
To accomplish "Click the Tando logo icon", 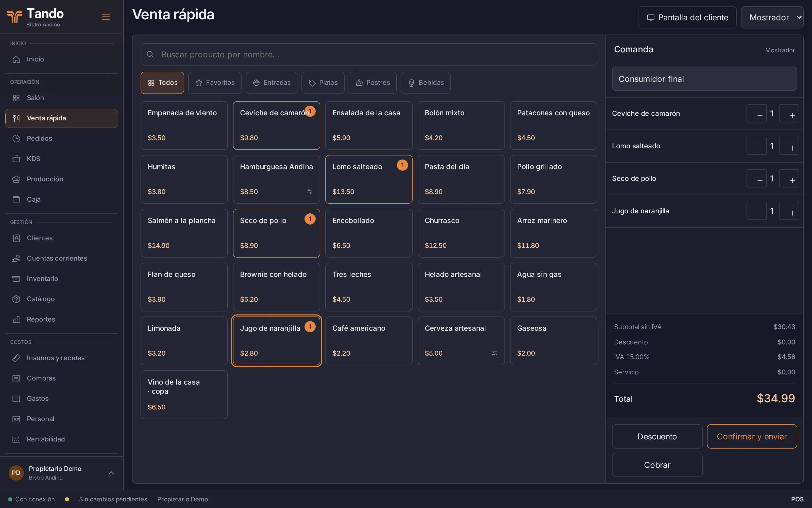I will [14, 16].
